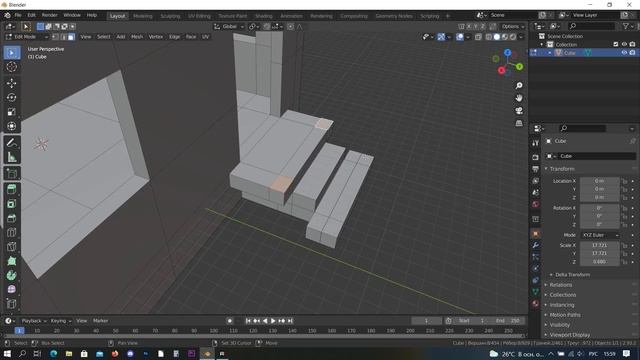This screenshot has width=640, height=360.
Task: Open the shading options dropdown arrow
Action: [x=521, y=37]
